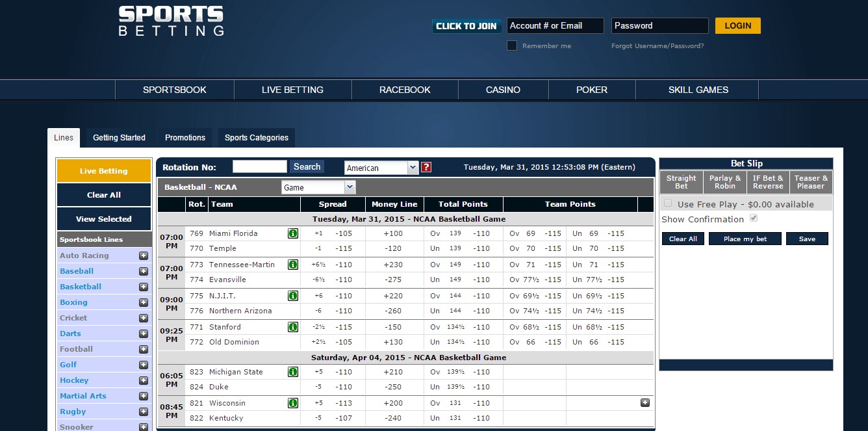The image size is (868, 431).
Task: Check the Use Free Play box
Action: [x=666, y=203]
